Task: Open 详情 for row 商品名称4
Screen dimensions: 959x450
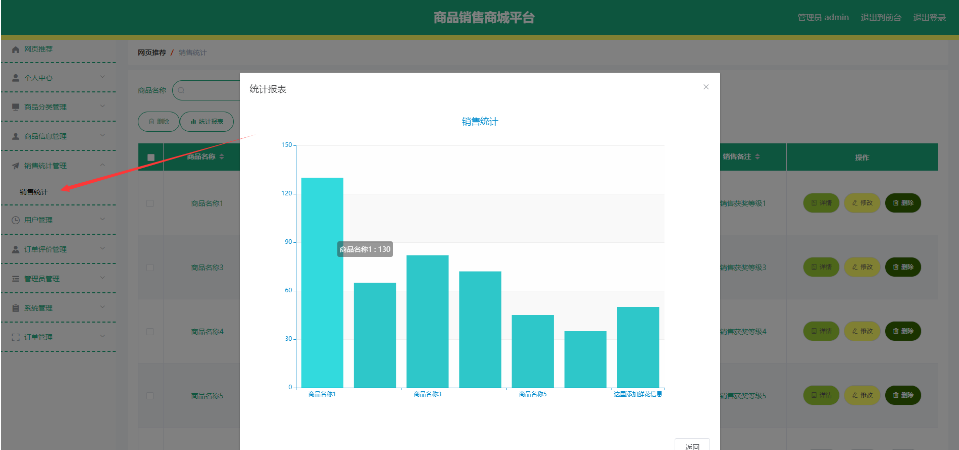Action: (x=821, y=331)
